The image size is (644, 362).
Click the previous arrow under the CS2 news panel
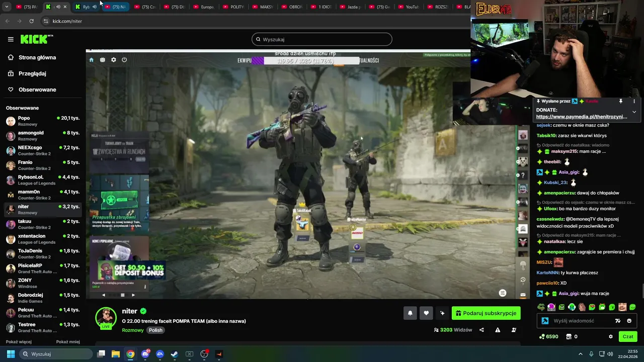pyautogui.click(x=104, y=295)
